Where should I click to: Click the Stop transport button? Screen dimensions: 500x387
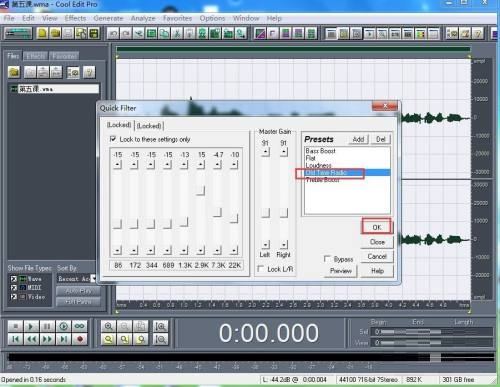(15, 326)
